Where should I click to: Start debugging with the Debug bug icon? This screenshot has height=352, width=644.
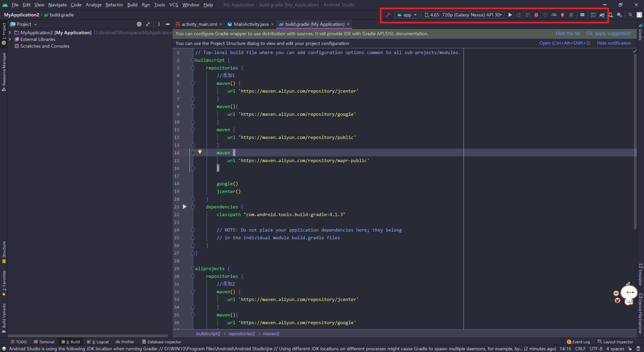[x=536, y=15]
